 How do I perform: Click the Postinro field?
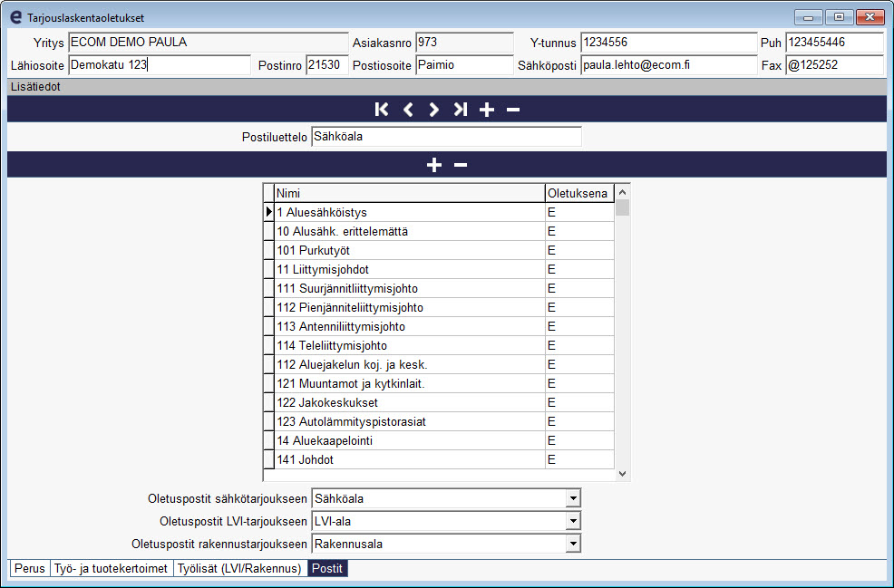(x=326, y=65)
